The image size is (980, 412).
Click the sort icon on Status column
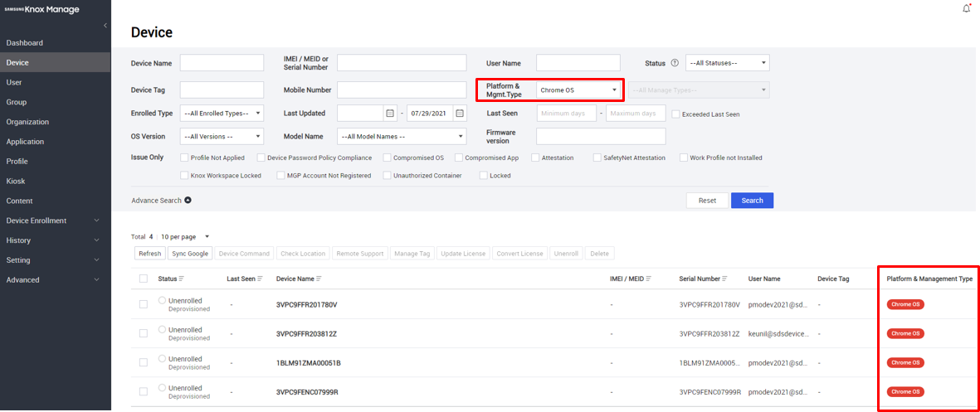click(182, 279)
